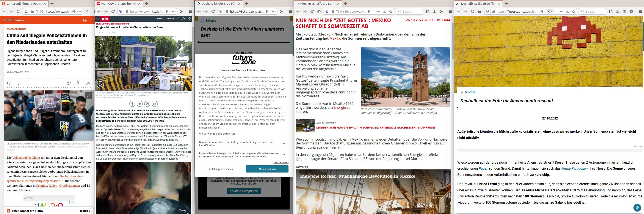Switch to 'Null-Covid-Chaos bei Fo' tab
Viewport: 644px width, 214px height.
coord(119,3)
